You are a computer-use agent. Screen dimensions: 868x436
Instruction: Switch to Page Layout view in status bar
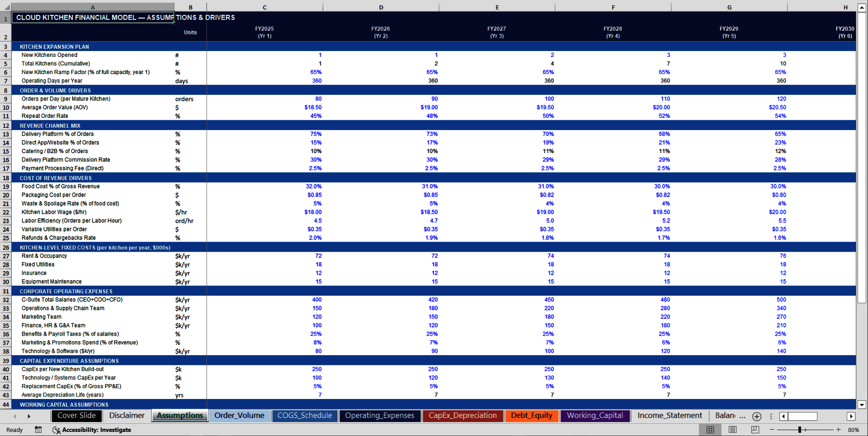pos(733,429)
